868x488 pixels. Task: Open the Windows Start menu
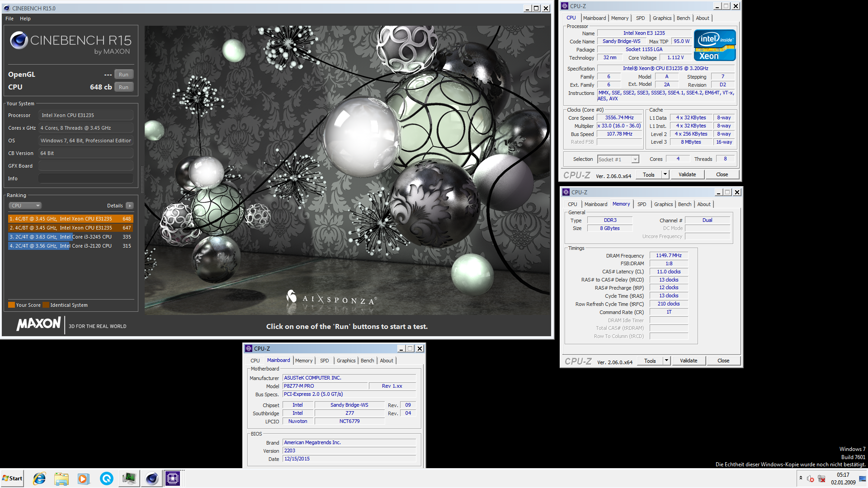(12, 478)
